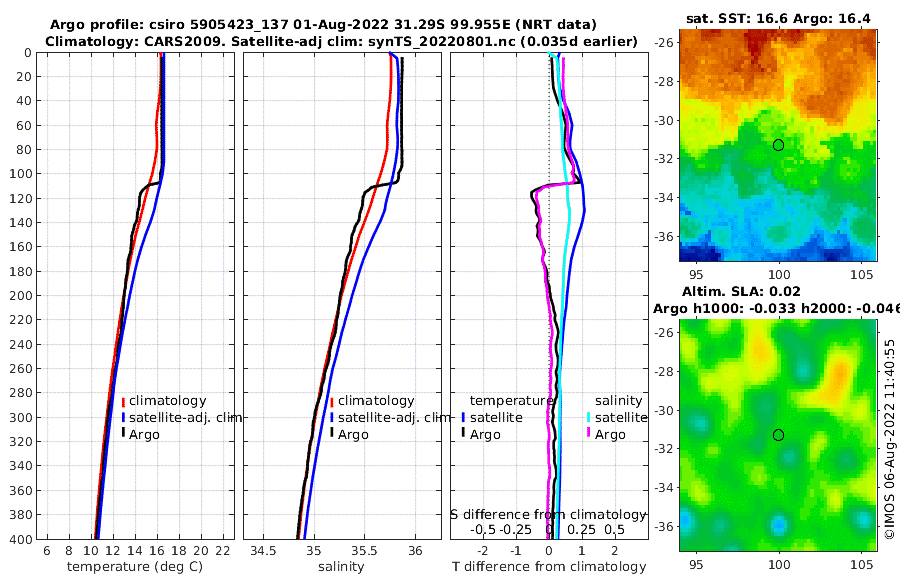
Task: Click 'salinity' heading in difference legend
Action: pos(619,401)
